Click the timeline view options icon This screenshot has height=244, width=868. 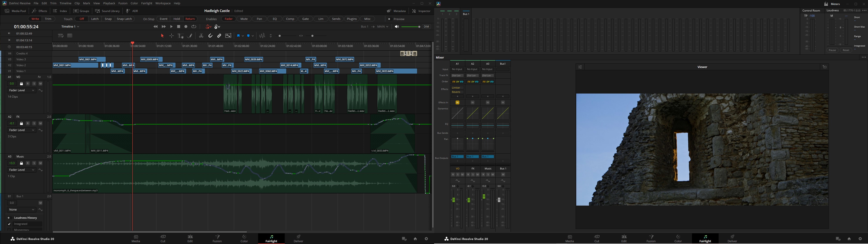pos(61,36)
